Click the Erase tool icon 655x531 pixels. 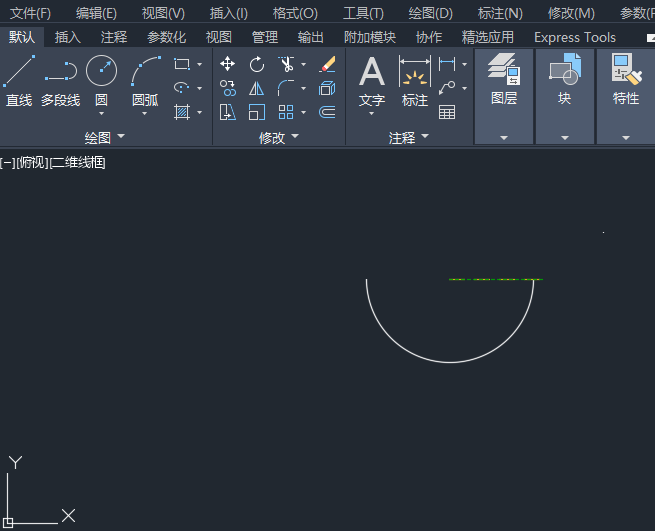coord(328,64)
